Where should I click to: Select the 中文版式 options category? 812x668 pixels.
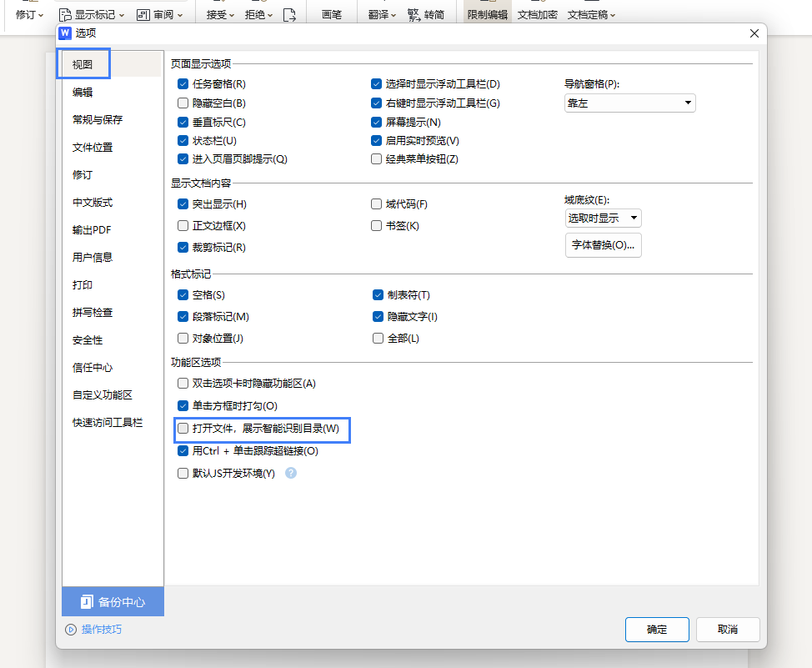click(x=93, y=203)
